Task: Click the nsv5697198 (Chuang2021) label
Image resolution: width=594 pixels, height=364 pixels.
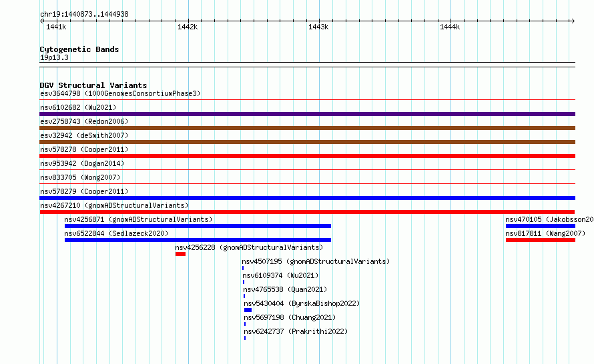Action: (290, 317)
